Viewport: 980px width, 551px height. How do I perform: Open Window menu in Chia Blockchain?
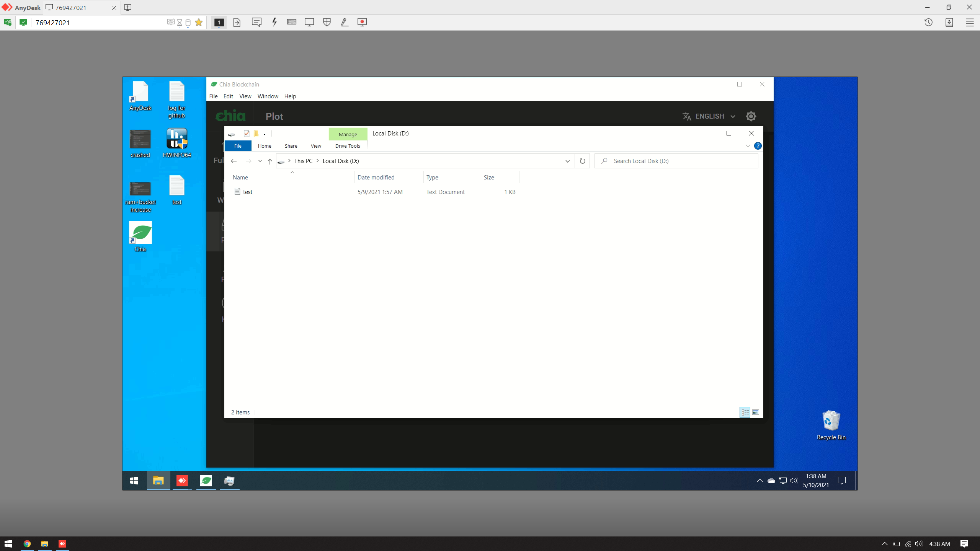[268, 96]
